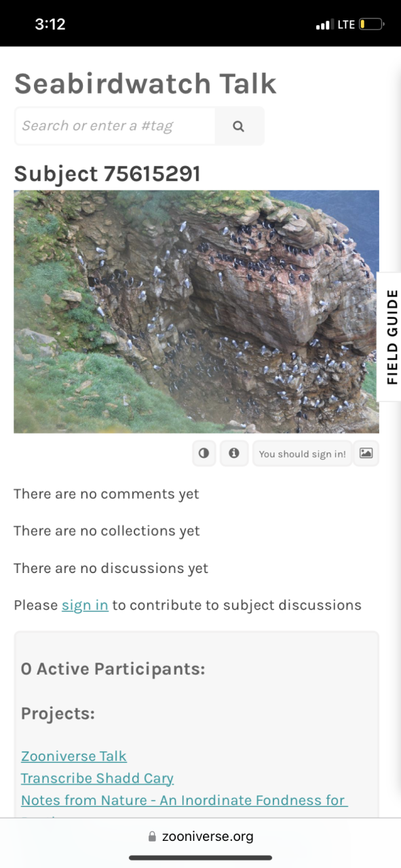Tap the lock icon beside zooniverse.org
The height and width of the screenshot is (868, 401).
coord(153,837)
